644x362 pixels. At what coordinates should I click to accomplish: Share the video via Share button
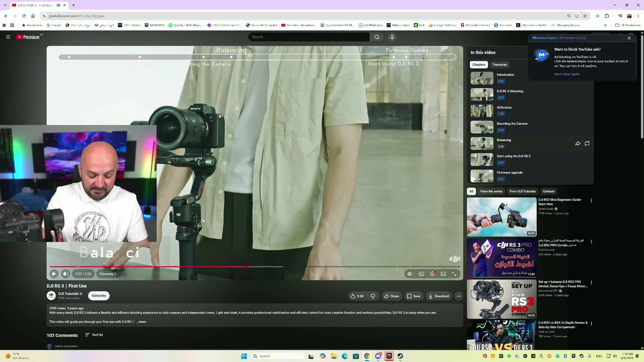391,296
